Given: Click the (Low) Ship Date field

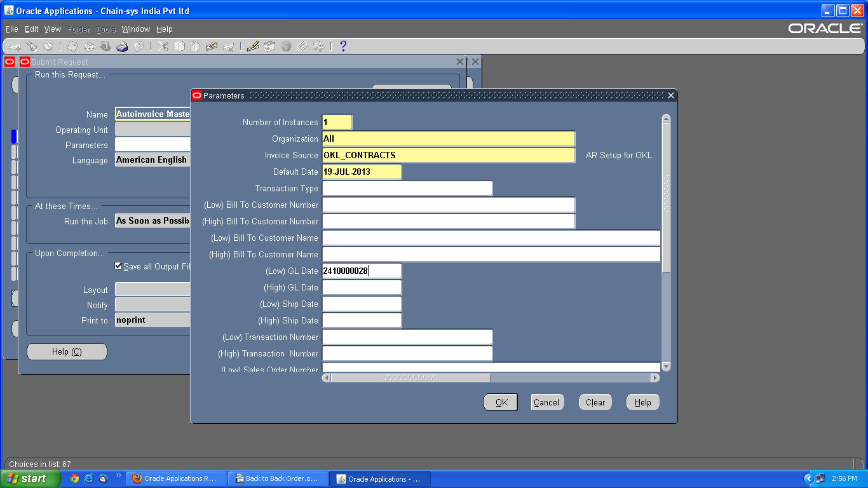Looking at the screenshot, I should [362, 304].
